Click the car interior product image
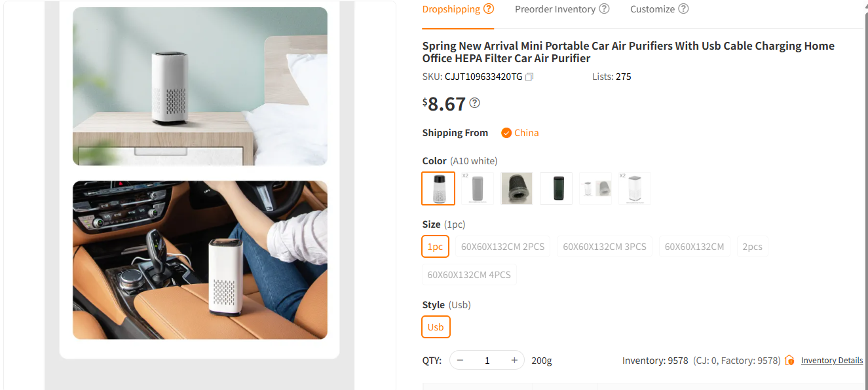The width and height of the screenshot is (868, 390). pyautogui.click(x=200, y=260)
